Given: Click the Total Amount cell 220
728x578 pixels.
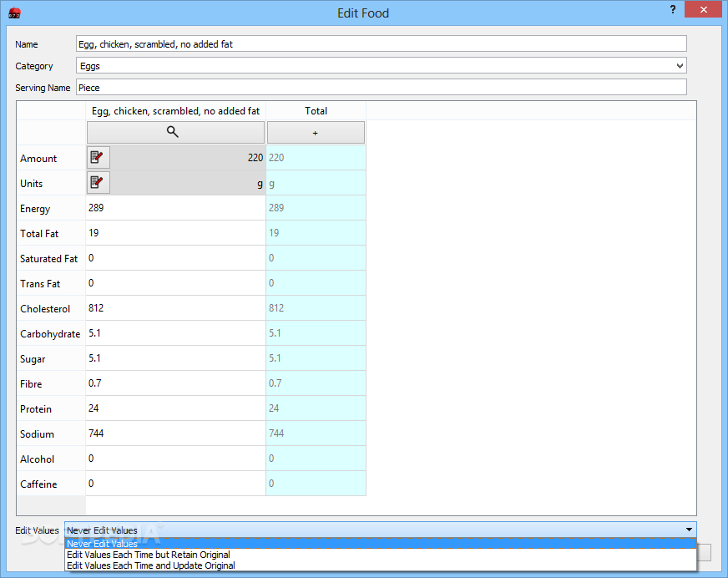Looking at the screenshot, I should coord(316,158).
